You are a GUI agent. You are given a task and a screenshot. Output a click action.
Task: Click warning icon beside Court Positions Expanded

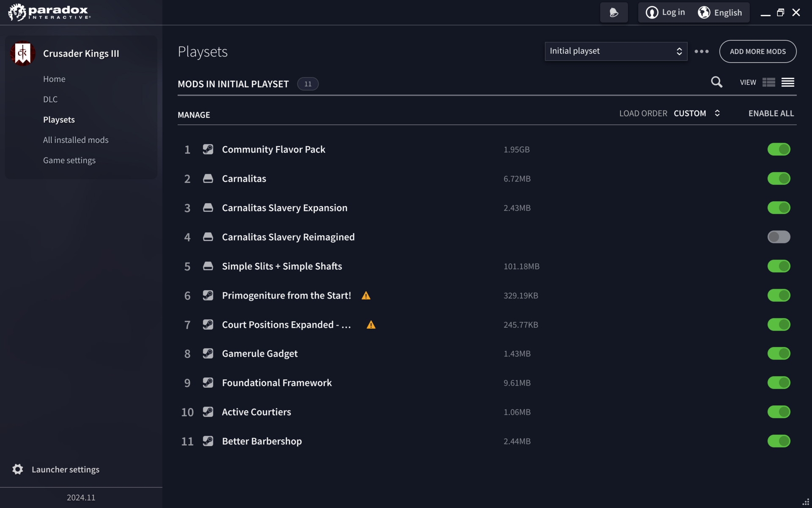[x=371, y=325]
